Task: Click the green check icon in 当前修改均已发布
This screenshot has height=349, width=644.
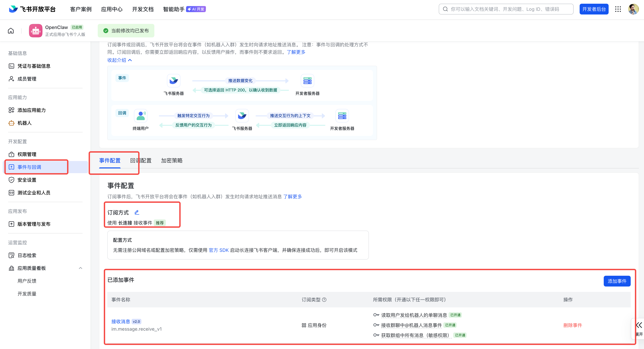Action: click(106, 31)
